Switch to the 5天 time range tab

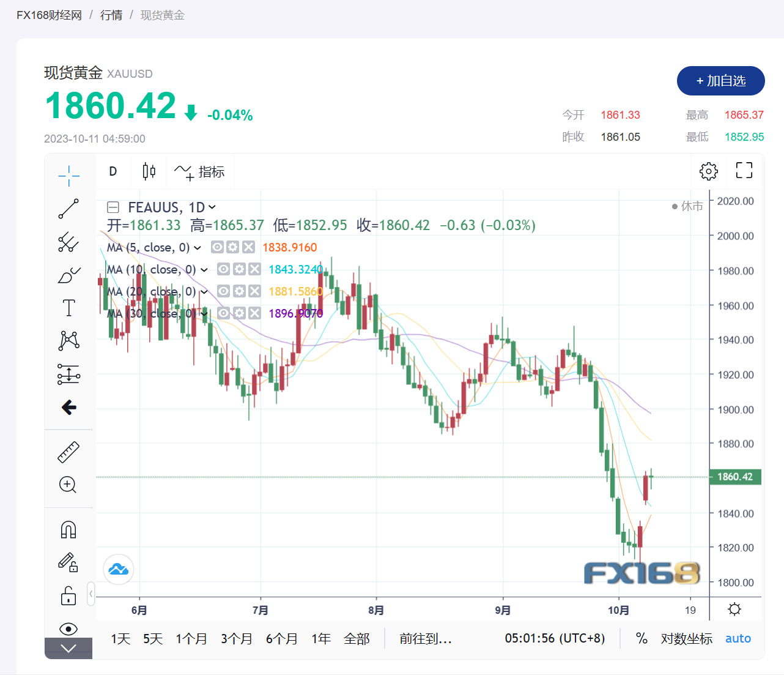[152, 638]
